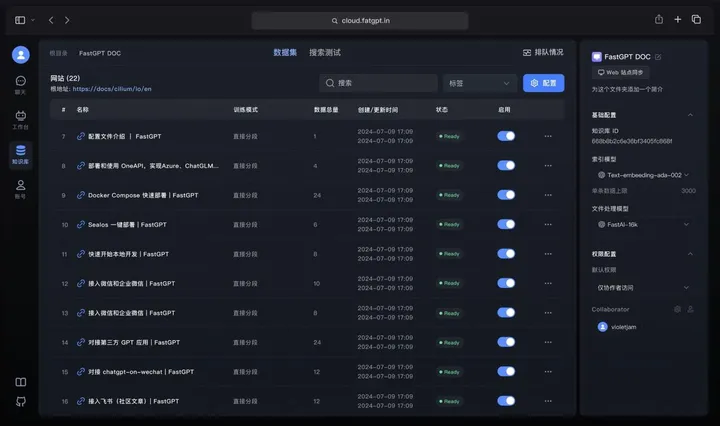Viewport: 720px width, 426px height.
Task: Open more options for row 16
Action: coord(548,401)
